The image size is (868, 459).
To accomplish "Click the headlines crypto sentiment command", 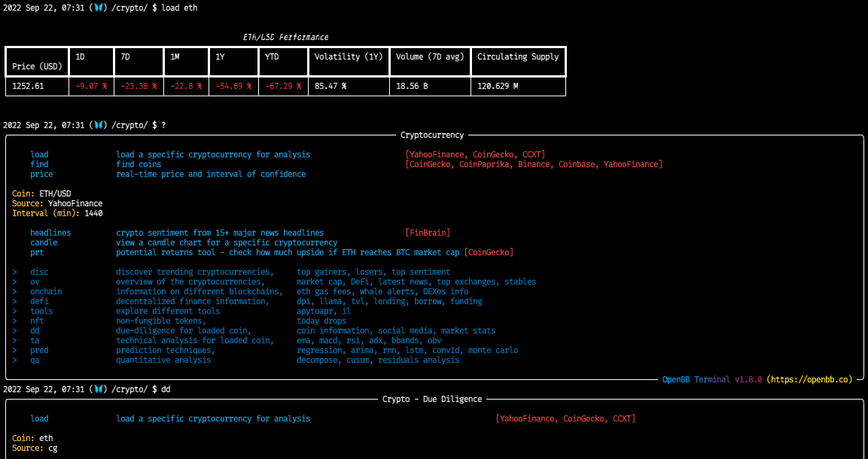I will click(50, 232).
